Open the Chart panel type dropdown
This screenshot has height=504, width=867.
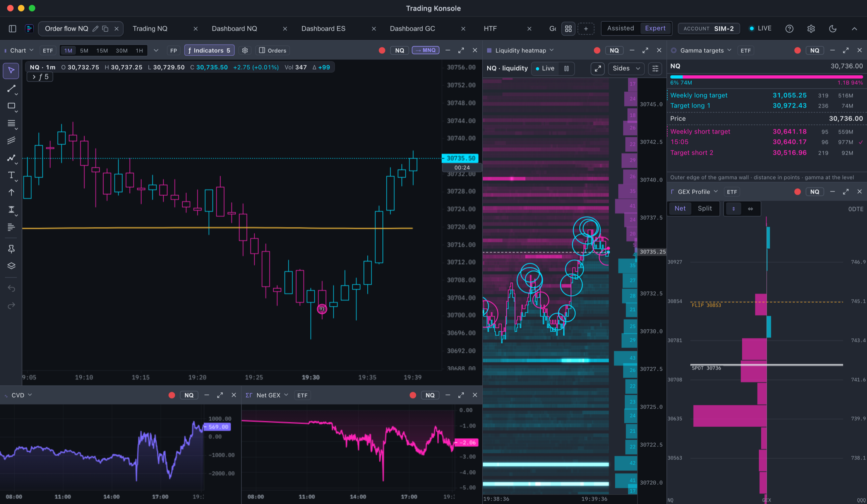click(22, 51)
